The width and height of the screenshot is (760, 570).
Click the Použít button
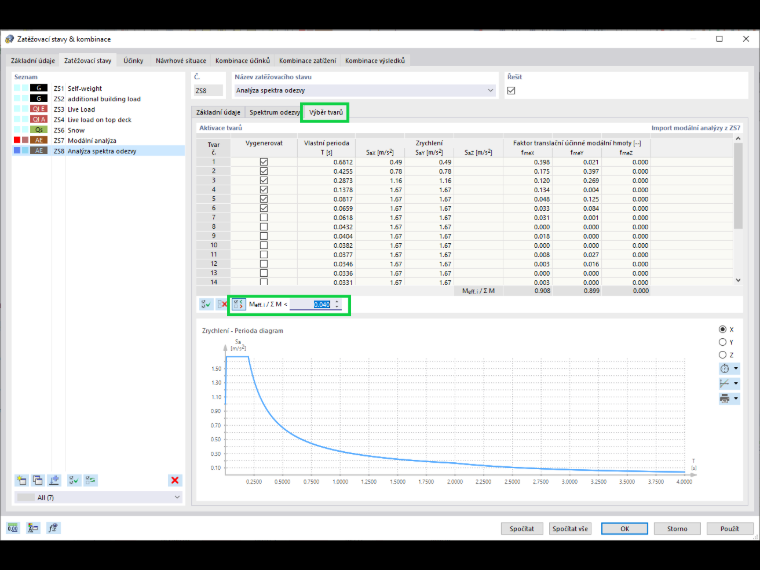click(x=729, y=528)
